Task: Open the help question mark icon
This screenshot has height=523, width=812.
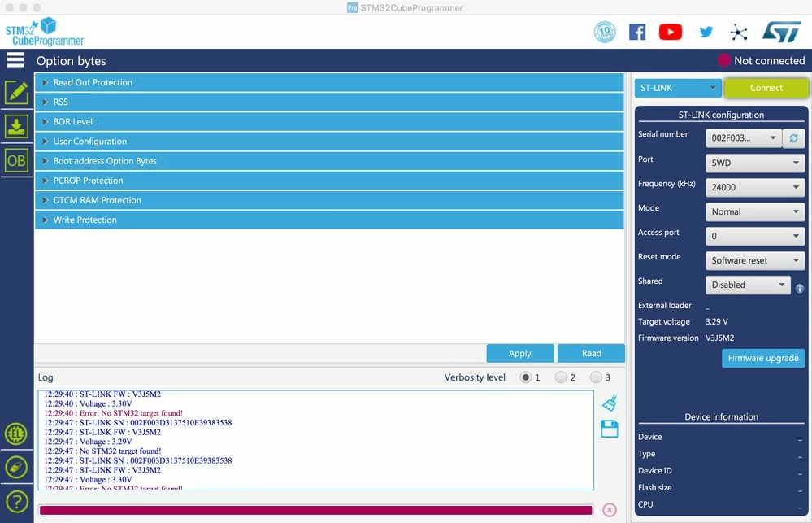Action: (16, 502)
